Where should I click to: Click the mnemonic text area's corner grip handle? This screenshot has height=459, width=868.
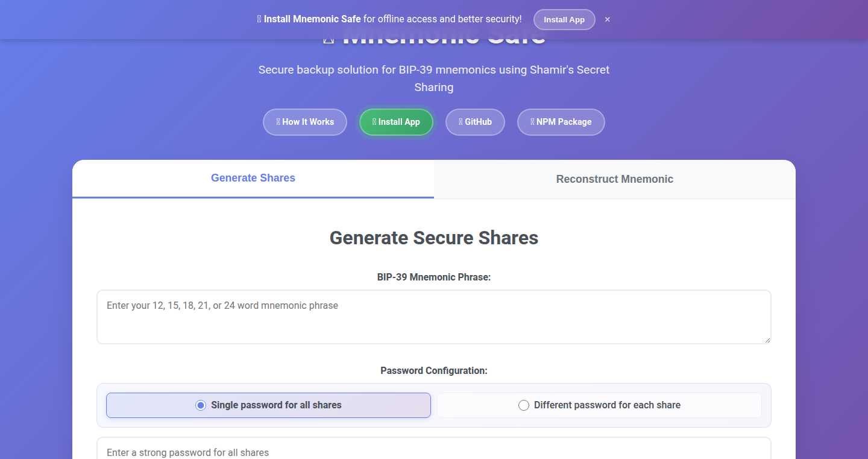point(767,340)
